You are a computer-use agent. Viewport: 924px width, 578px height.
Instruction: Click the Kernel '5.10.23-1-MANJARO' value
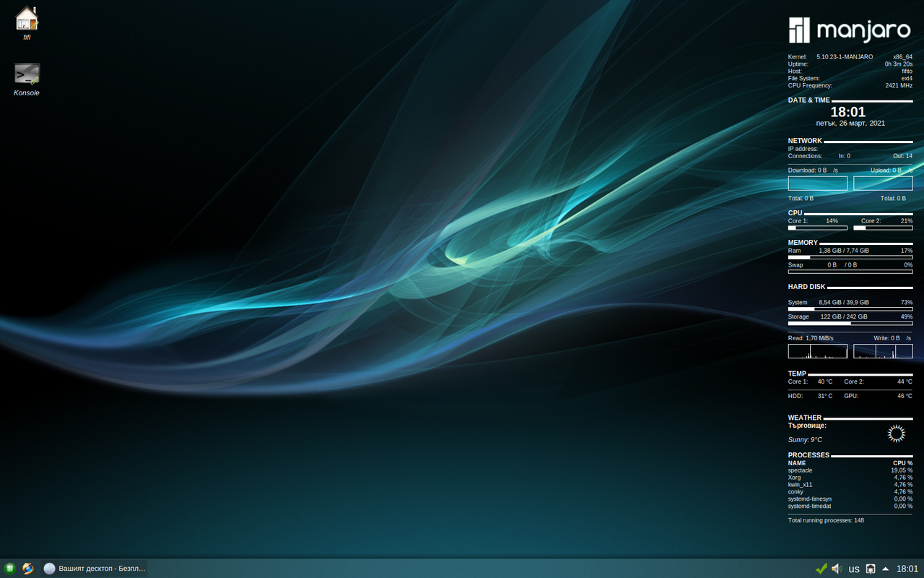845,56
